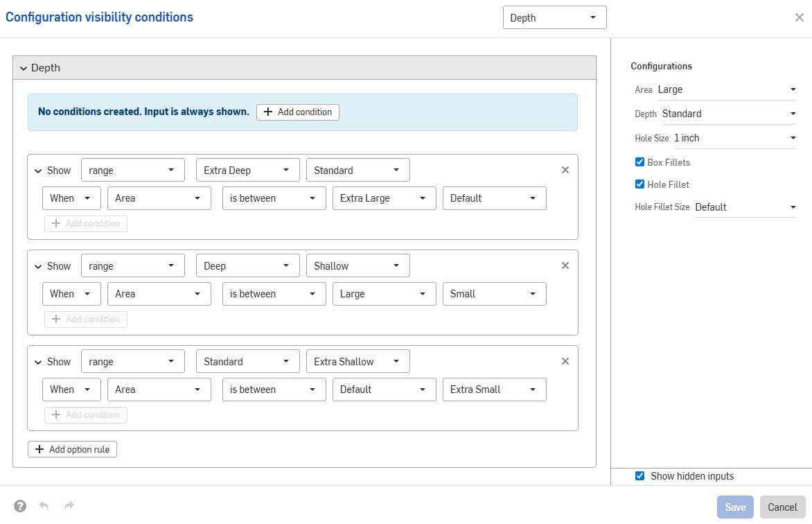The height and width of the screenshot is (524, 812).
Task: Remove the Standard to Extra Shallow rule
Action: point(565,360)
